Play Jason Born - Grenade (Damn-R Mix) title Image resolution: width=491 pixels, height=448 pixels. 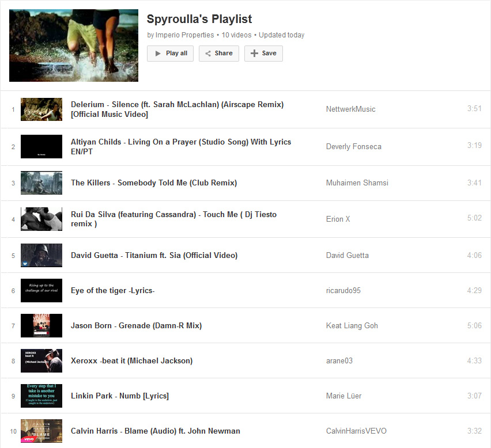[136, 325]
